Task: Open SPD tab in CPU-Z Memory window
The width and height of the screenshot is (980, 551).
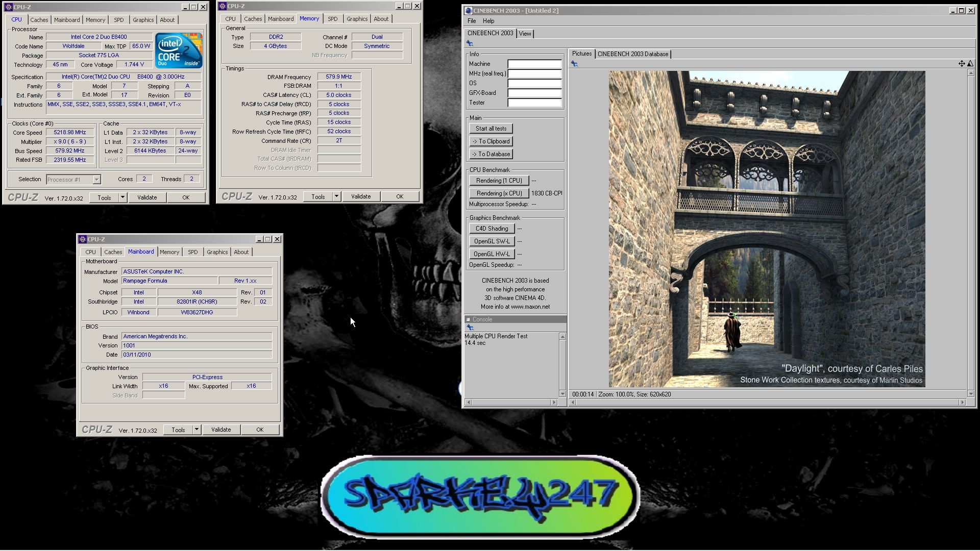Action: (333, 19)
